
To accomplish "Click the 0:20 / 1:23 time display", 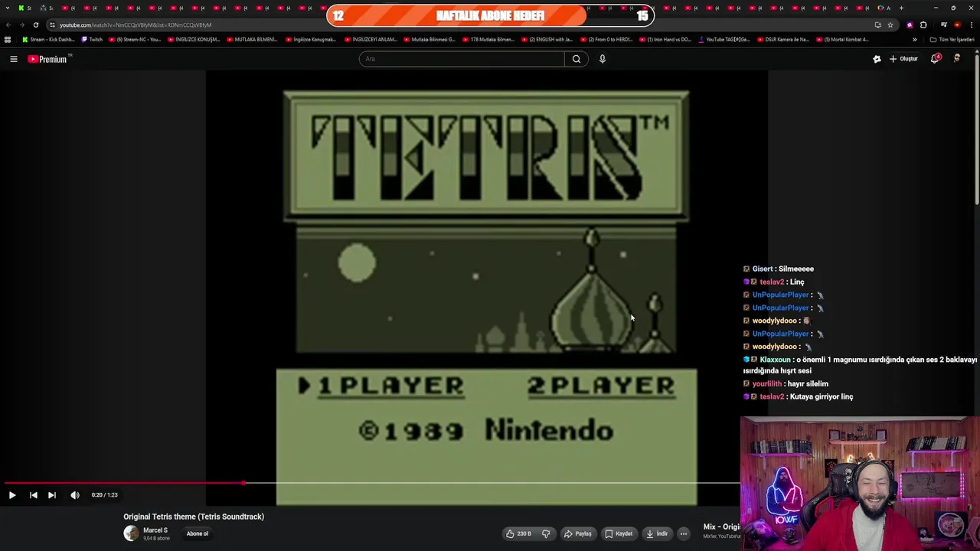I will click(104, 495).
